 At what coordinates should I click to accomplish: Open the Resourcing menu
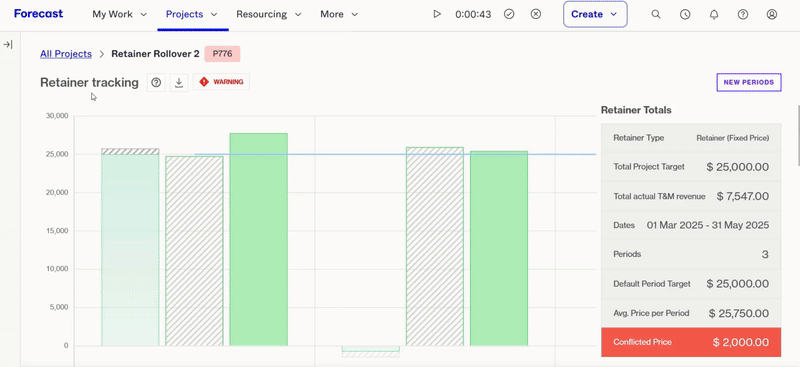pos(268,14)
